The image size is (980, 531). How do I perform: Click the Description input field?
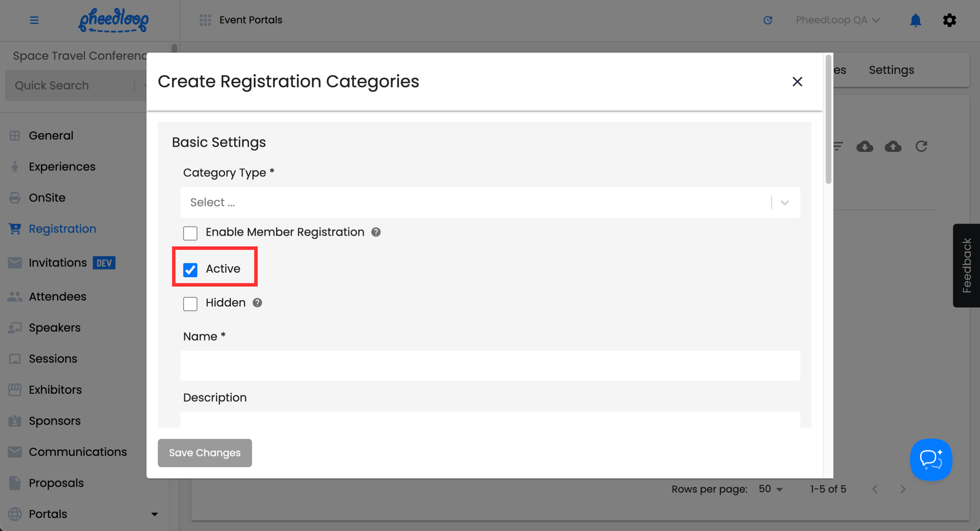point(490,420)
